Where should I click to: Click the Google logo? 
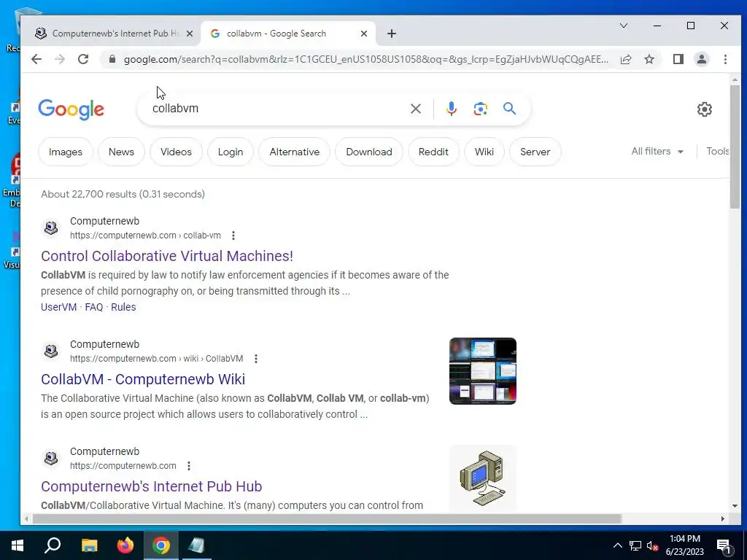[x=71, y=109]
